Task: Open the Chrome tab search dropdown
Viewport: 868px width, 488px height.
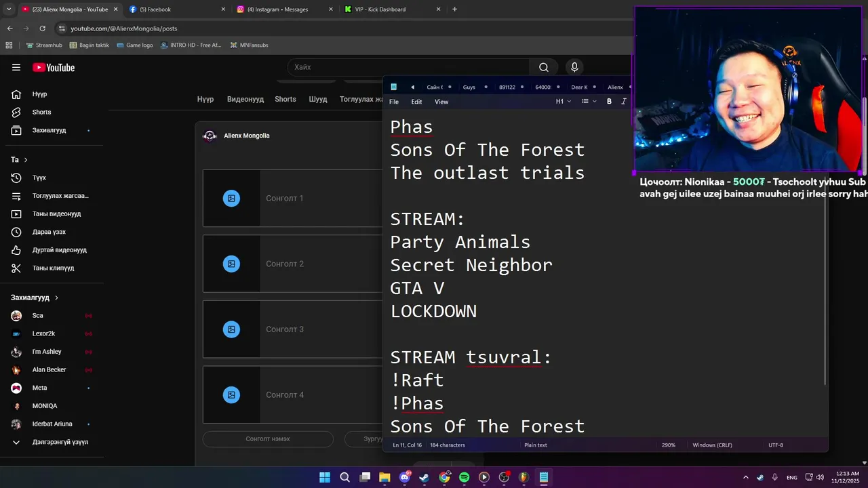Action: [9, 9]
